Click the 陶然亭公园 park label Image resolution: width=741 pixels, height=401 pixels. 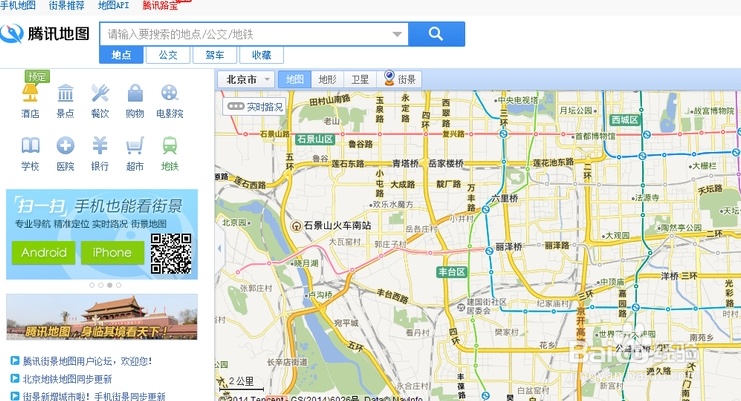pos(680,228)
